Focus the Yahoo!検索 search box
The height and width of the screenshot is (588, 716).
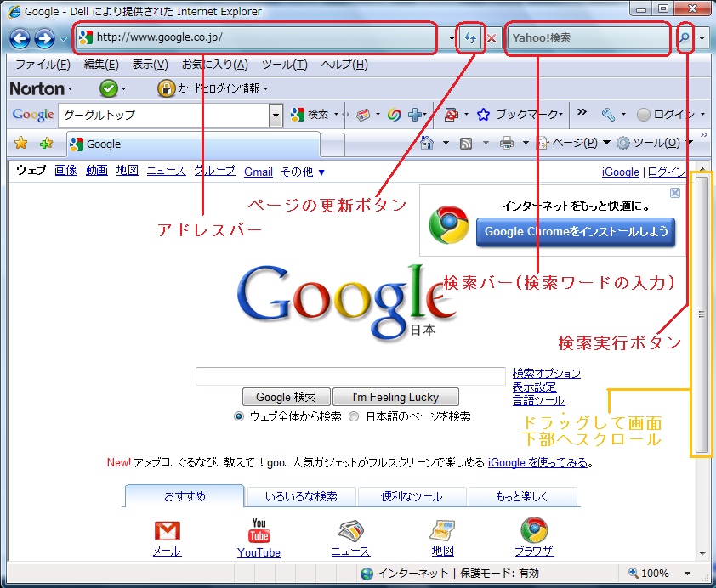pos(588,38)
